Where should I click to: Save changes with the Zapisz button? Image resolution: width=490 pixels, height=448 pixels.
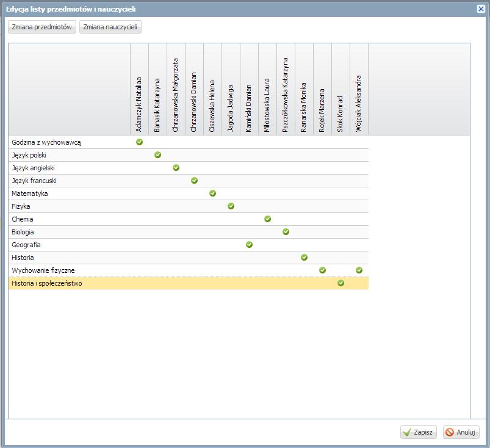419,432
